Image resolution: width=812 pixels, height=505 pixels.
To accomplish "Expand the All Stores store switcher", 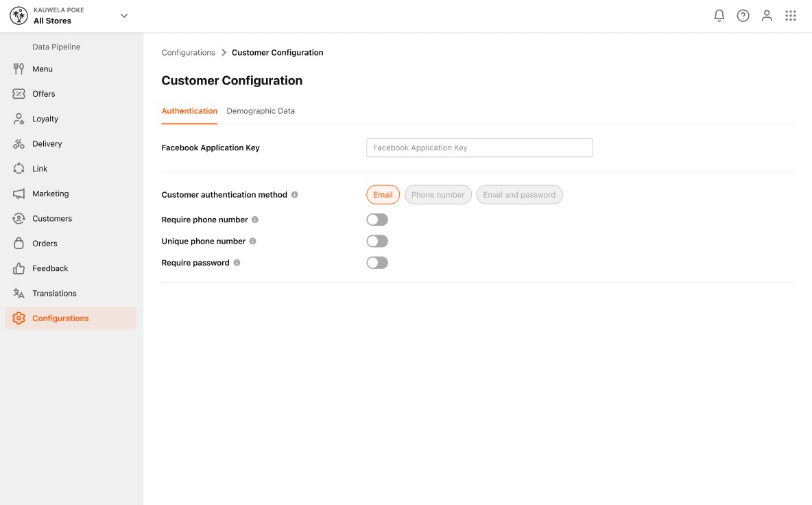I will [123, 15].
